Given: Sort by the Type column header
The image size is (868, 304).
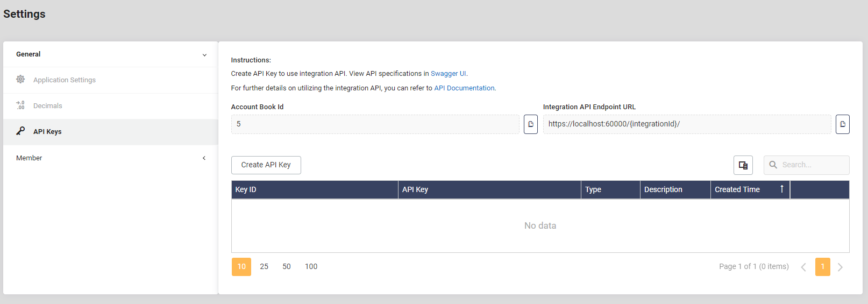Looking at the screenshot, I should coord(610,190).
